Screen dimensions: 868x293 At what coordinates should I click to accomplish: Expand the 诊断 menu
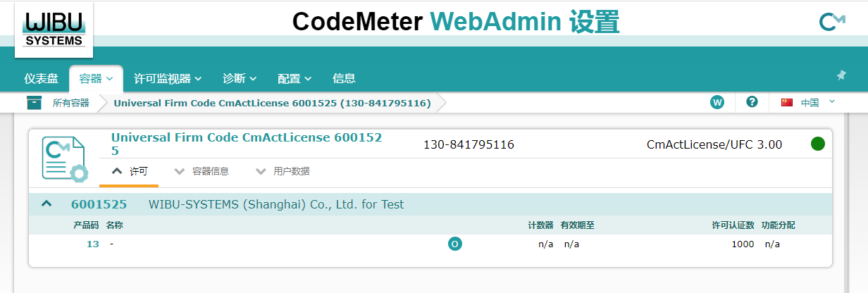(x=240, y=78)
